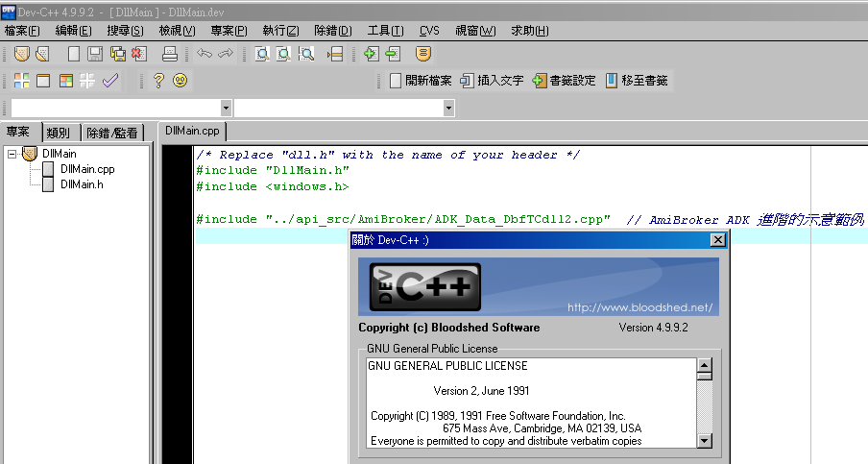
Task: Select DllMain.cpp in the project tree
Action: click(87, 169)
